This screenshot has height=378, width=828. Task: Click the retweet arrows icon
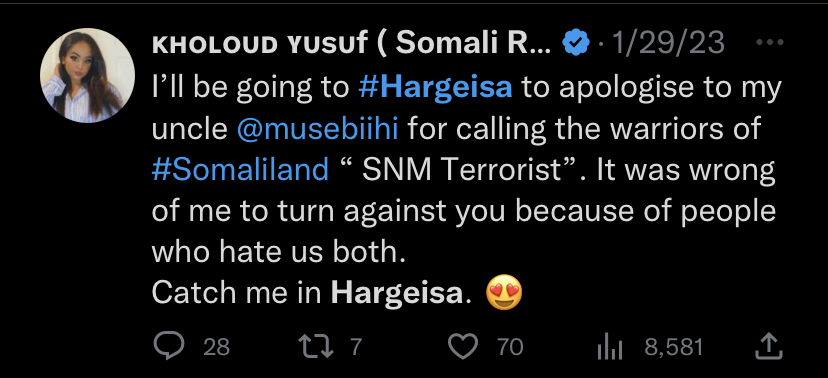click(x=316, y=347)
